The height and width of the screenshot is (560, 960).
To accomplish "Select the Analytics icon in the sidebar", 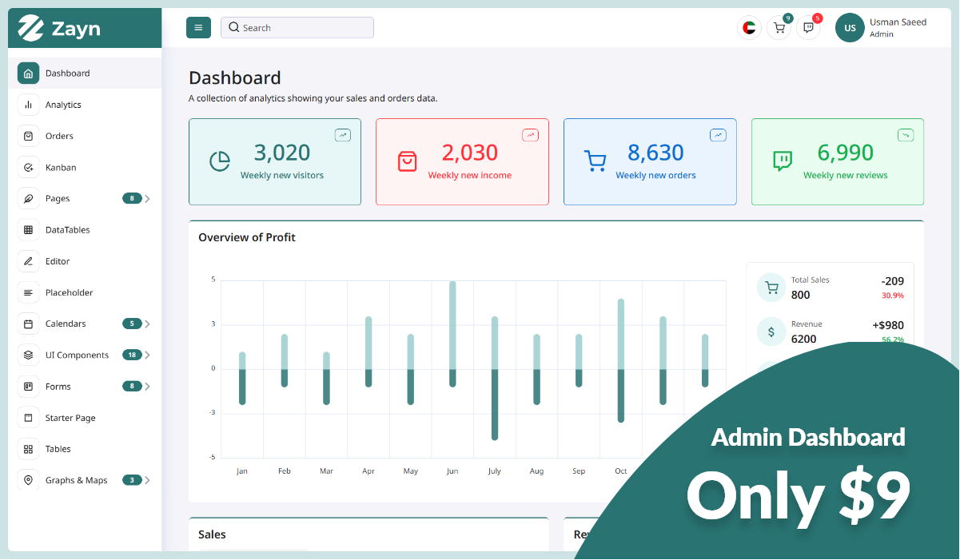I will coord(28,104).
